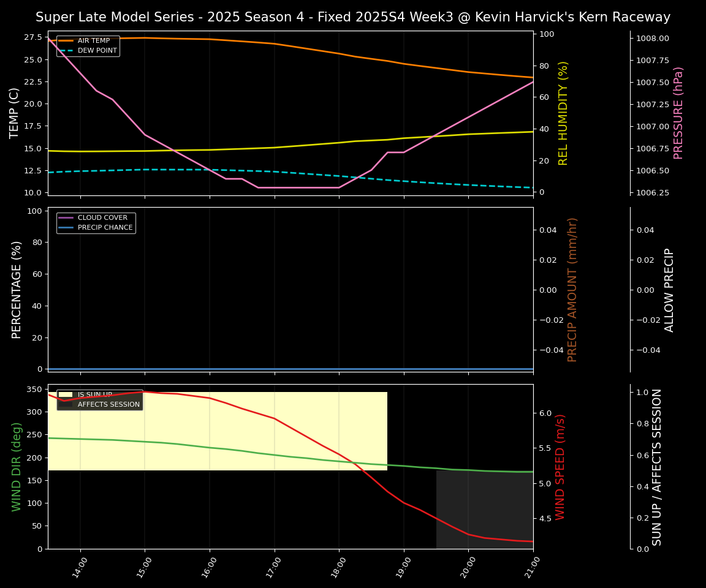Click the TEMP (C) axis label
This screenshot has height=588, width=706.
[x=15, y=113]
